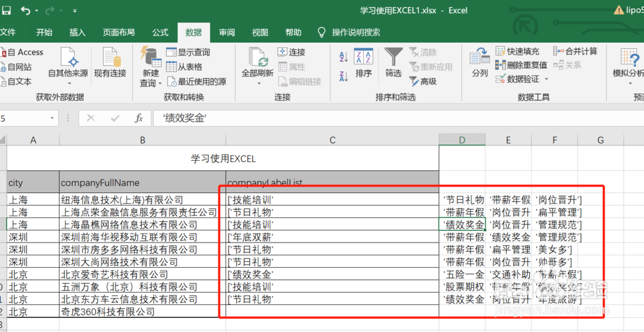644x332 pixels.
Task: Switch to the 帮助 ribbon tab
Action: pos(293,32)
